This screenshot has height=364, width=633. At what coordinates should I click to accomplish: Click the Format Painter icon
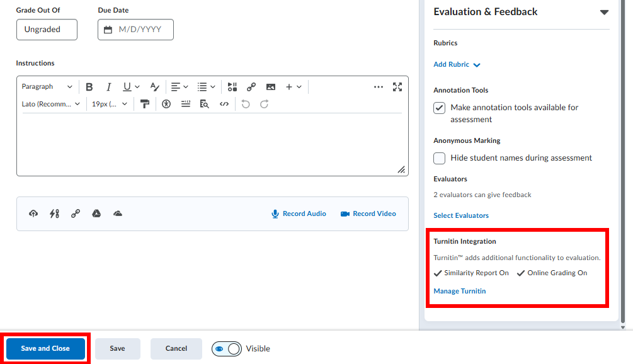145,104
